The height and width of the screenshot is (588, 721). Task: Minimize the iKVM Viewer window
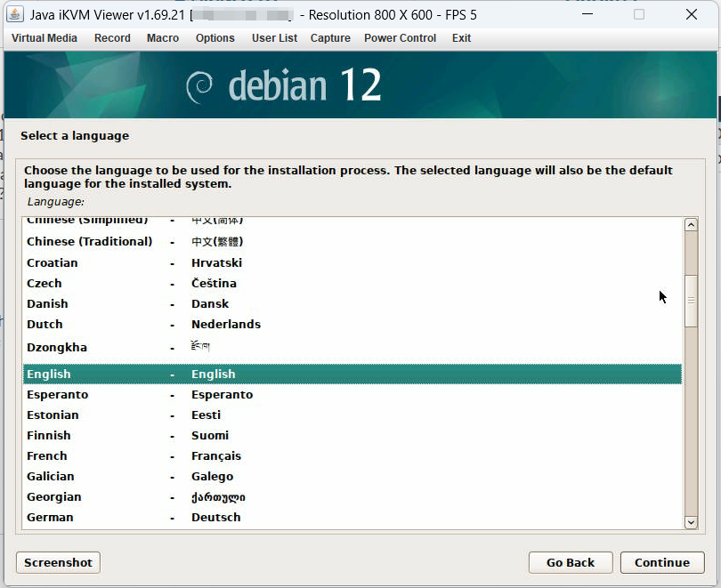tap(587, 14)
